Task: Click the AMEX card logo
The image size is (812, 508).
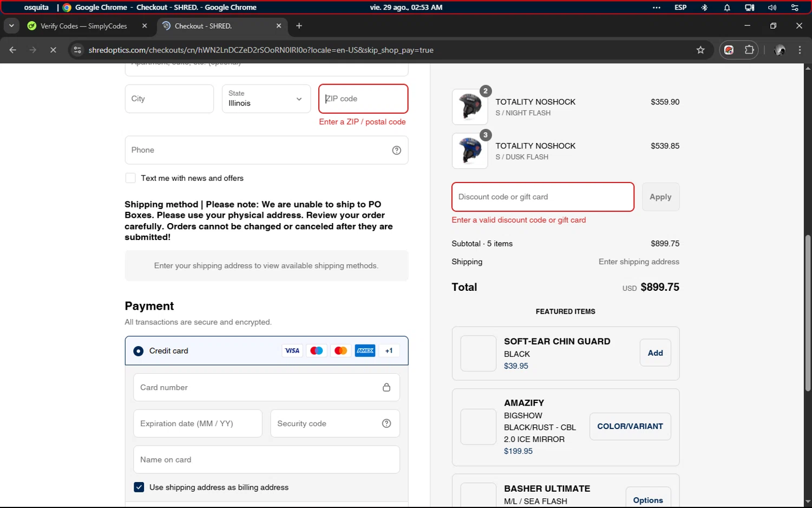Action: coord(365,350)
